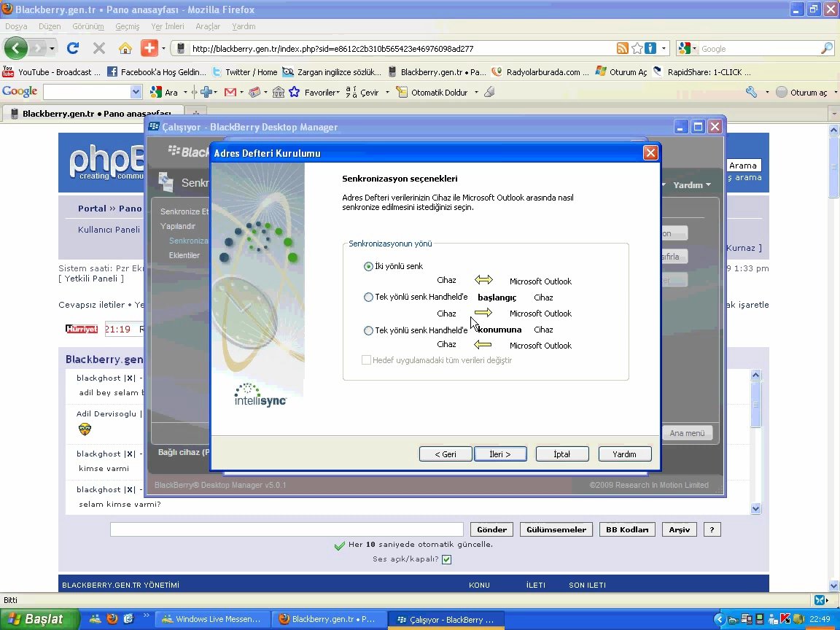Screen dimensions: 840x630
Task: Click Google toolbar highlighter pen icon
Action: [489, 92]
